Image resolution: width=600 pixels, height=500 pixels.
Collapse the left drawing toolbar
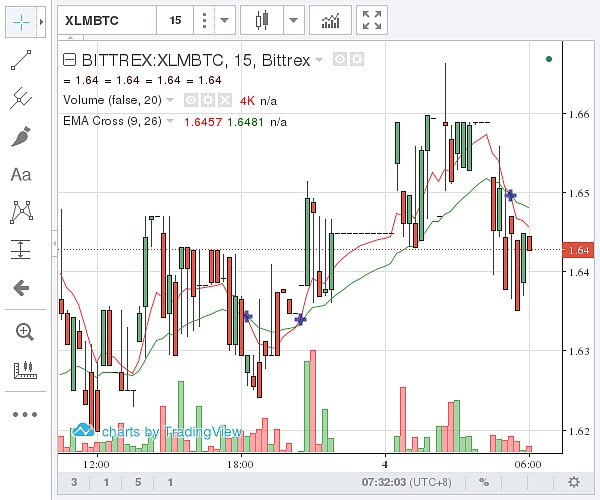pyautogui.click(x=55, y=244)
